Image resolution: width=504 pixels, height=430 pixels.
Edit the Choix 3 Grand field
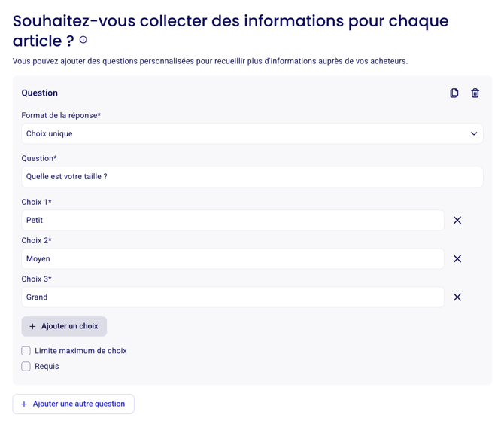tap(232, 297)
